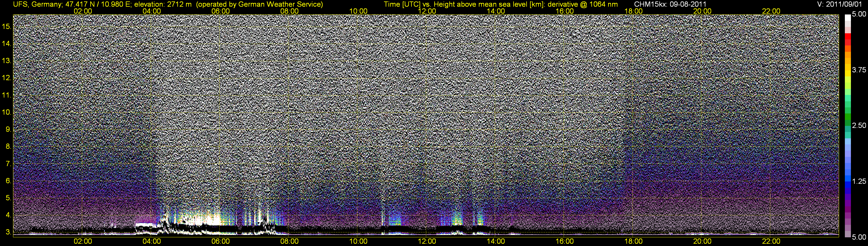The height and width of the screenshot is (246, 868).
Task: Click the top-axis time label 02:00
Action: pos(82,11)
